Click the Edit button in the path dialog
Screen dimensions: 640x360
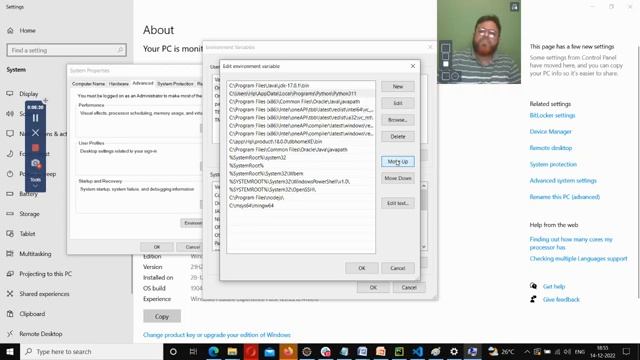click(398, 103)
